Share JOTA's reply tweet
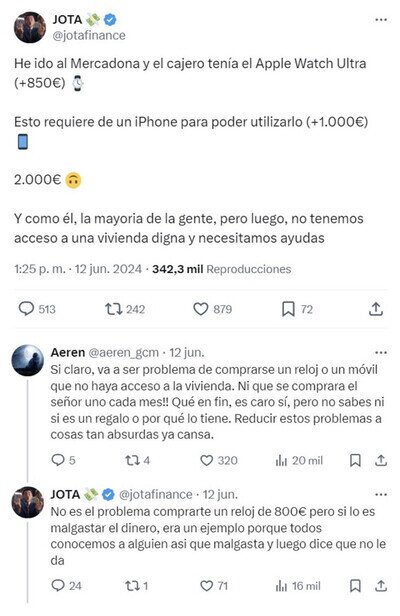The height and width of the screenshot is (616, 400). click(381, 586)
